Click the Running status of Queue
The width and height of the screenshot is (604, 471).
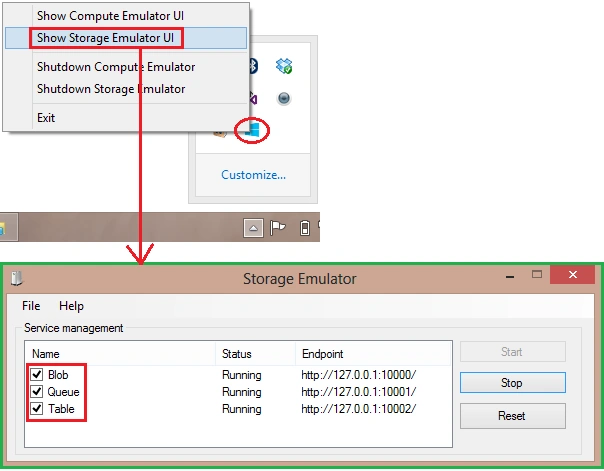point(242,392)
